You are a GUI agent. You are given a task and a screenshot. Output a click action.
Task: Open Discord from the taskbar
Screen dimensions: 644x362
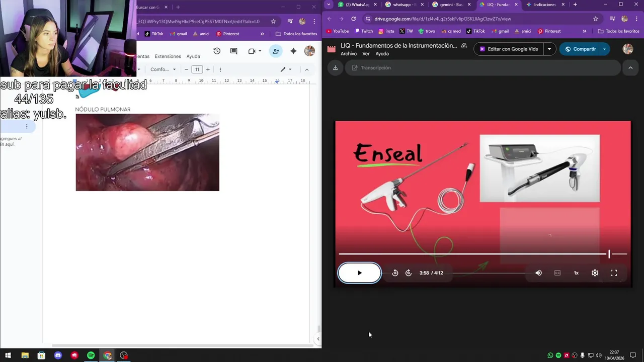click(58, 355)
